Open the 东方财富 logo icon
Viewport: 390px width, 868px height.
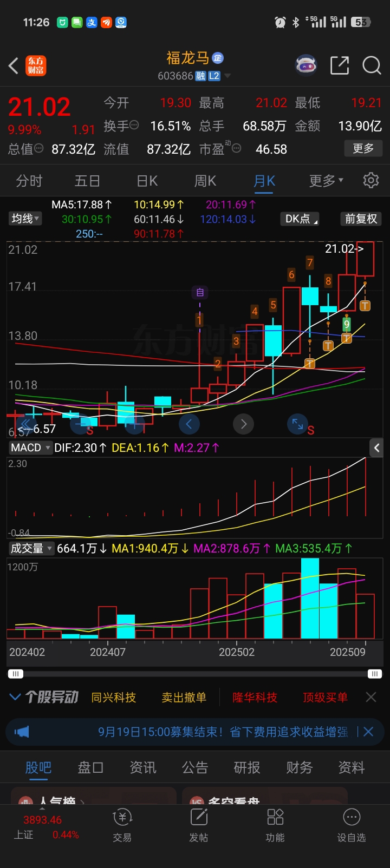coord(36,66)
